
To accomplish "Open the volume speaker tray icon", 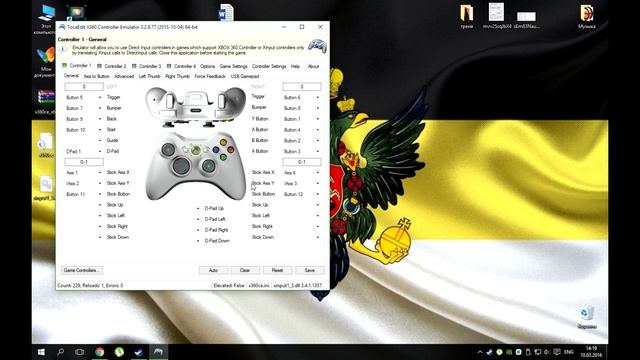I will [547, 352].
